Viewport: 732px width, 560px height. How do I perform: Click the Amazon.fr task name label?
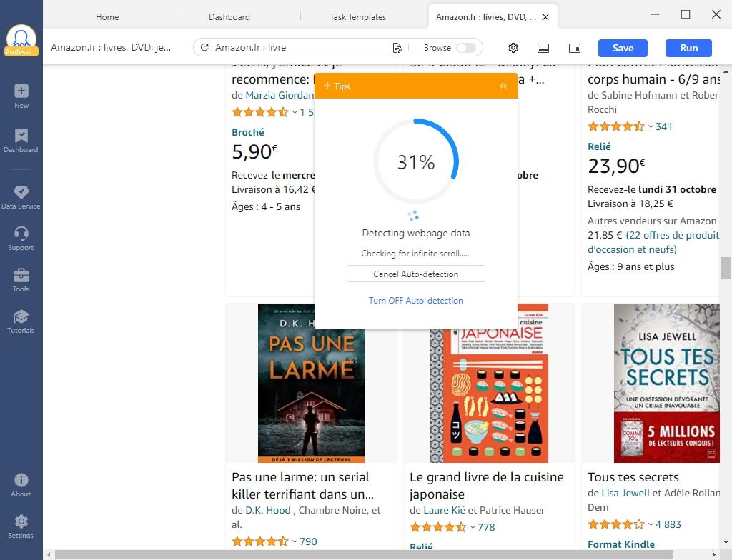(111, 48)
